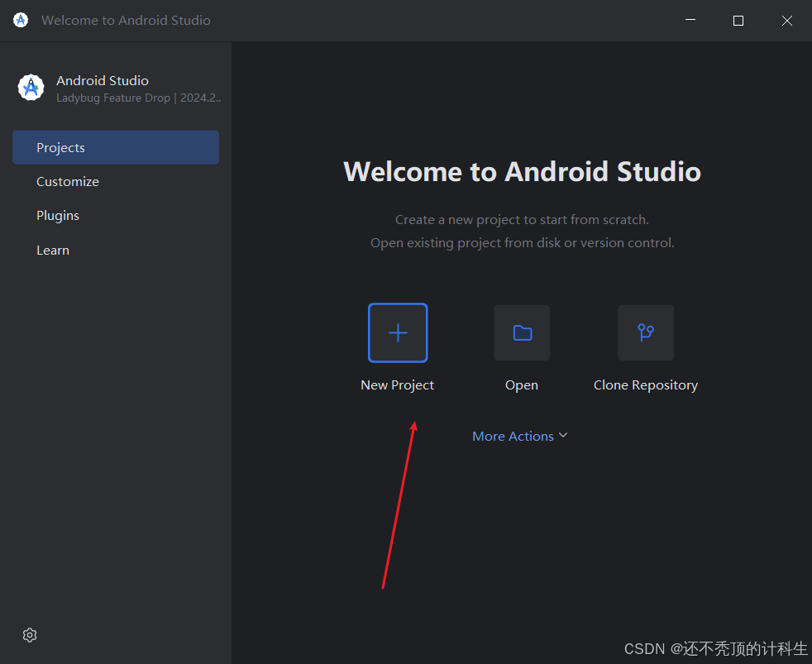Select the Projects tab
Viewport: 812px width, 664px height.
[x=116, y=148]
